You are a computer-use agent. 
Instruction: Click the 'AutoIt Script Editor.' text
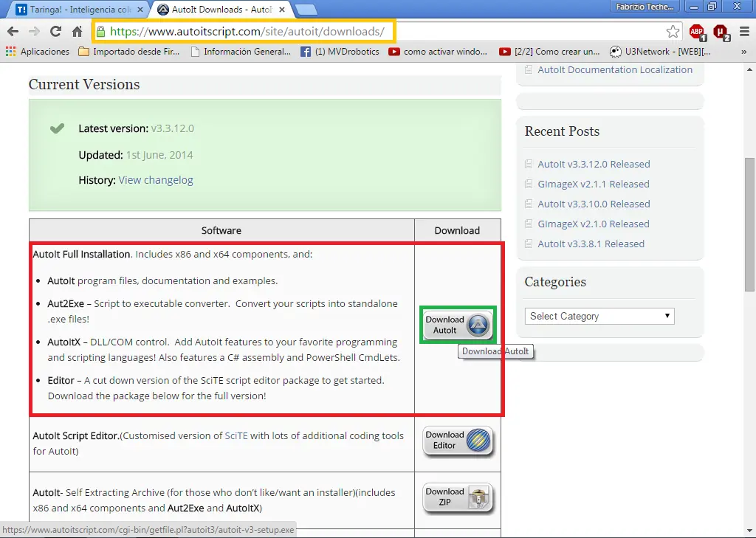[76, 436]
